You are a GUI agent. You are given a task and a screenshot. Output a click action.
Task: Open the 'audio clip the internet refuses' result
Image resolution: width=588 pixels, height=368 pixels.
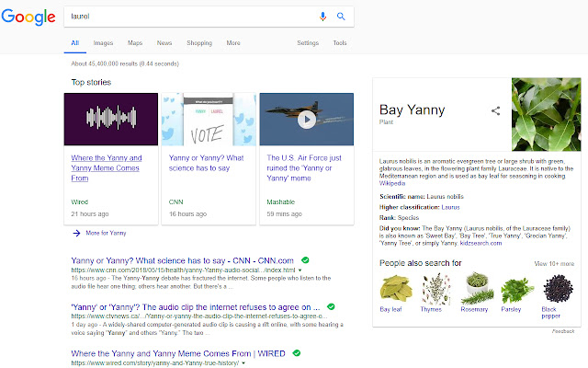196,307
